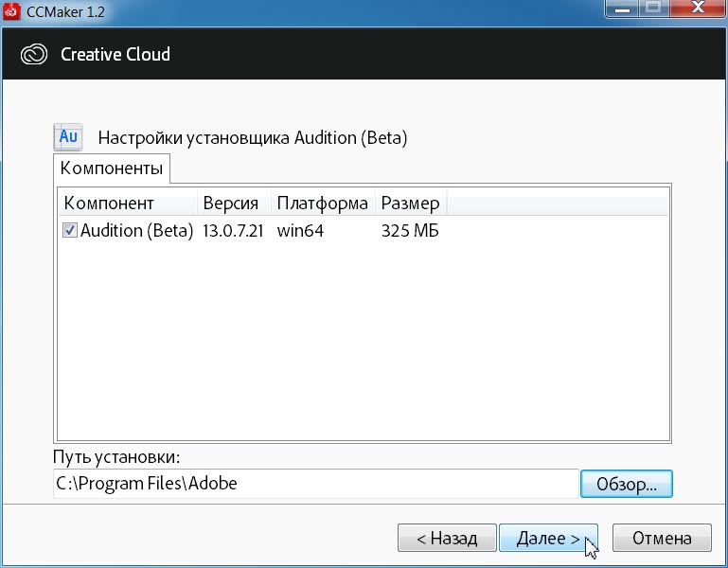728x568 pixels.
Task: Focus the install path input field
Action: point(316,484)
